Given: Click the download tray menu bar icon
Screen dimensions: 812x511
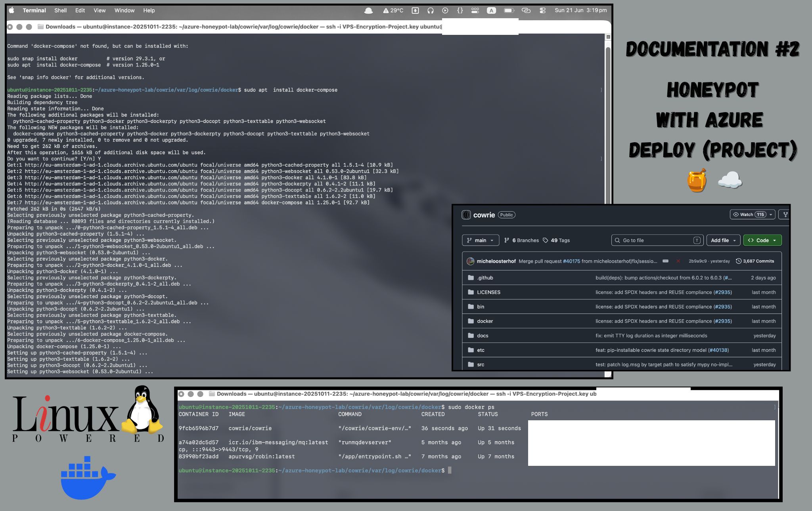Looking at the screenshot, I should 415,11.
